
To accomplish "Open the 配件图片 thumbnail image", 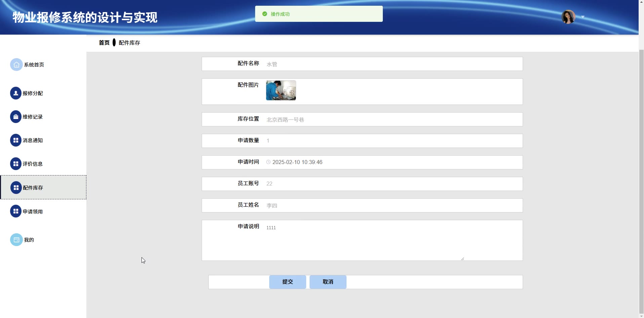I will tap(281, 90).
